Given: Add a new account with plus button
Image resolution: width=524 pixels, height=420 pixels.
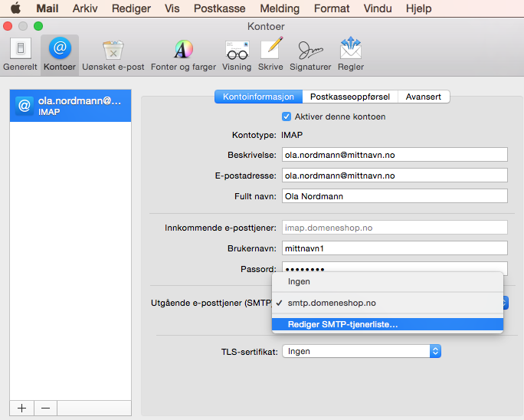Looking at the screenshot, I should click(21, 408).
